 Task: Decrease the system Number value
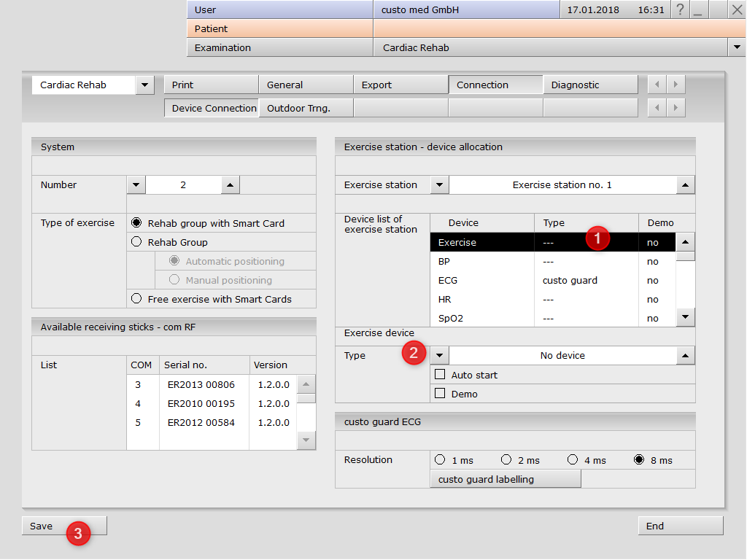pos(136,184)
